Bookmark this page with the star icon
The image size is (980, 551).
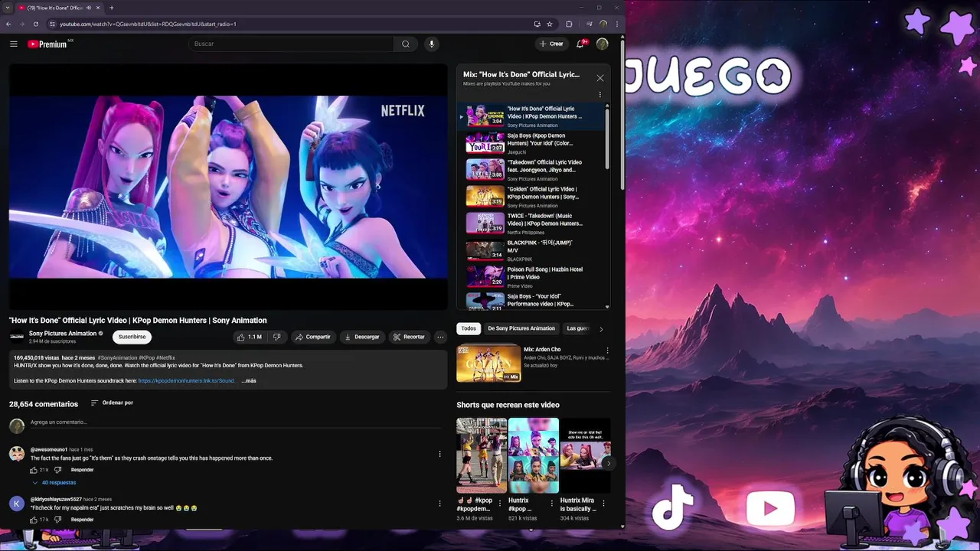[x=550, y=24]
